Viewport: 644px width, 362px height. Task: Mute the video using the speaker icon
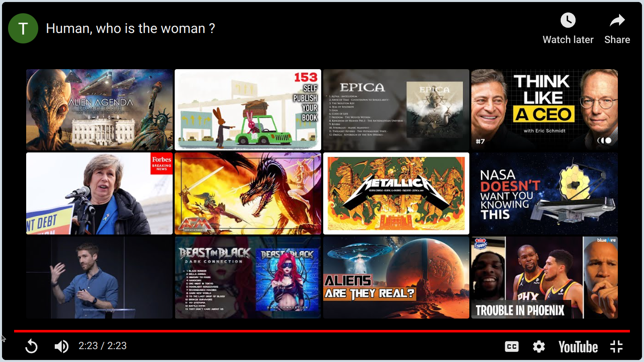(x=62, y=346)
